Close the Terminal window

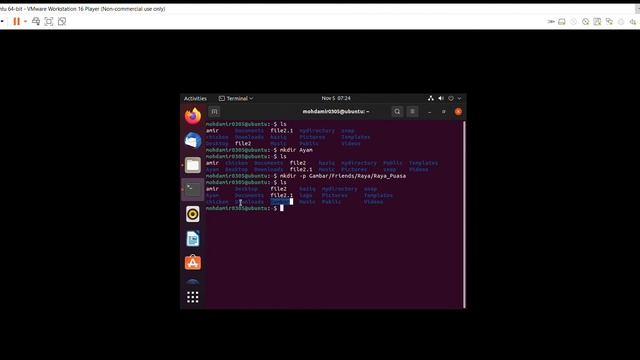click(458, 111)
